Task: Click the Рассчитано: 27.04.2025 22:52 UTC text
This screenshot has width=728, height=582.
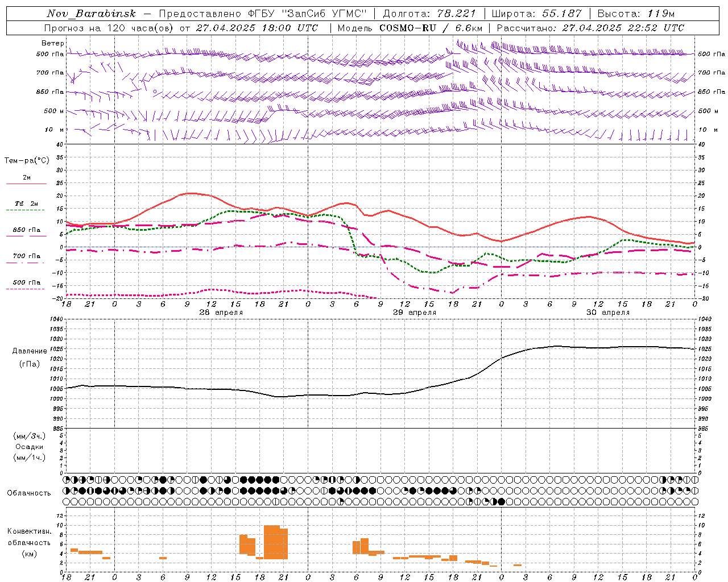Action: [x=590, y=28]
